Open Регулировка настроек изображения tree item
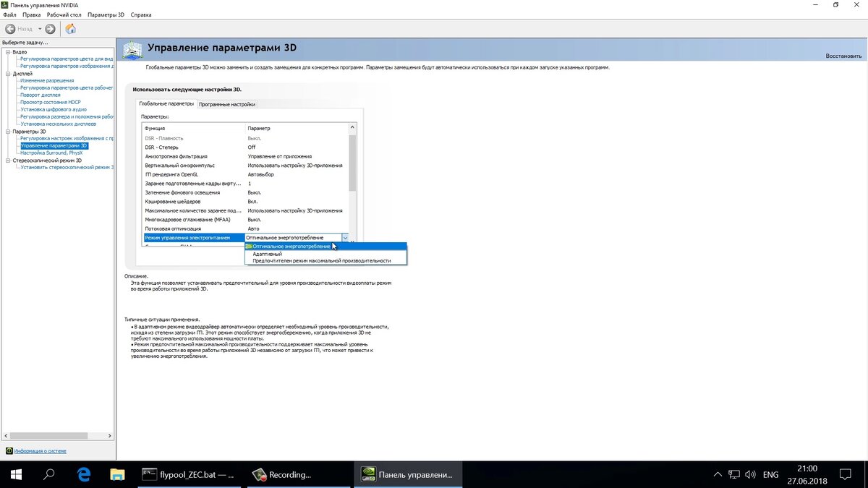This screenshot has width=868, height=488. [x=67, y=139]
